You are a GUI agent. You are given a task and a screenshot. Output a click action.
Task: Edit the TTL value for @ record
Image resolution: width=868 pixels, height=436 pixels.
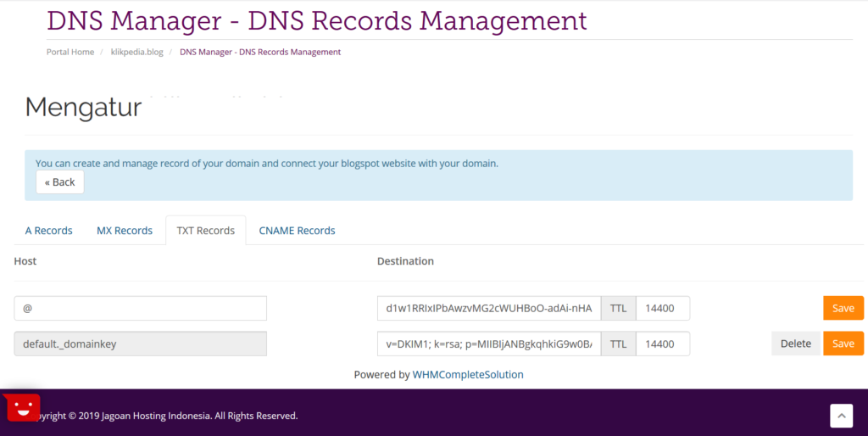coord(662,308)
